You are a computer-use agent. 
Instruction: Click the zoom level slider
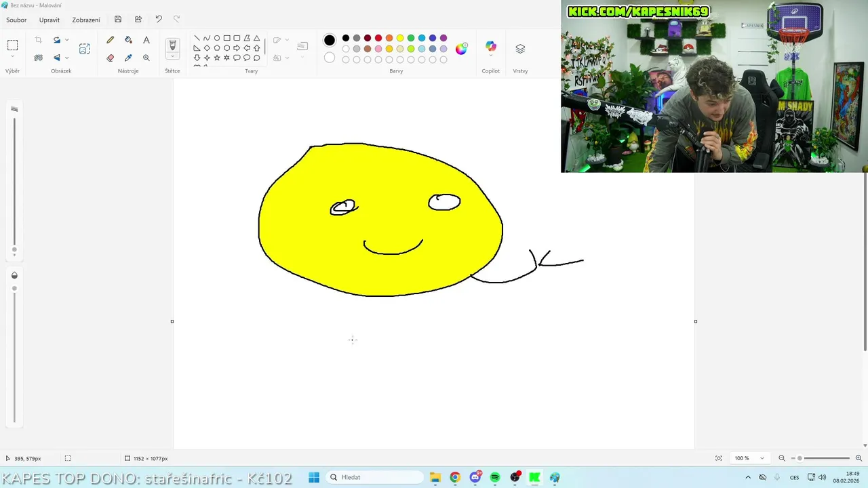click(x=821, y=458)
